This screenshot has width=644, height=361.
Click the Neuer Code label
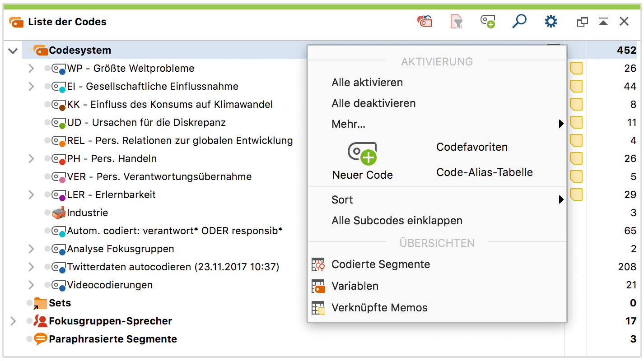[363, 175]
